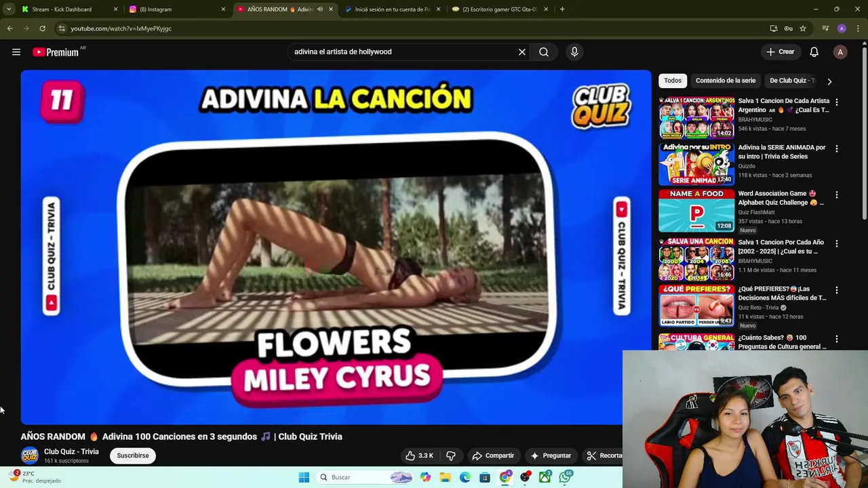Show more filter chips with the arrow
868x488 pixels.
point(829,81)
